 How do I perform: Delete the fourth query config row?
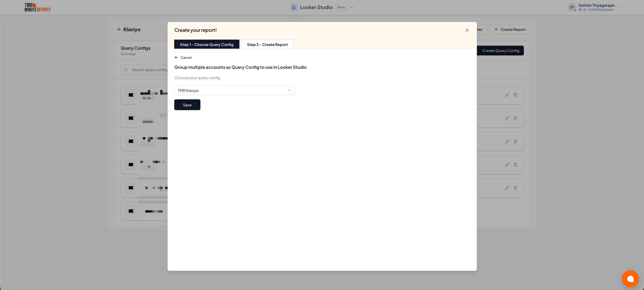click(x=515, y=164)
